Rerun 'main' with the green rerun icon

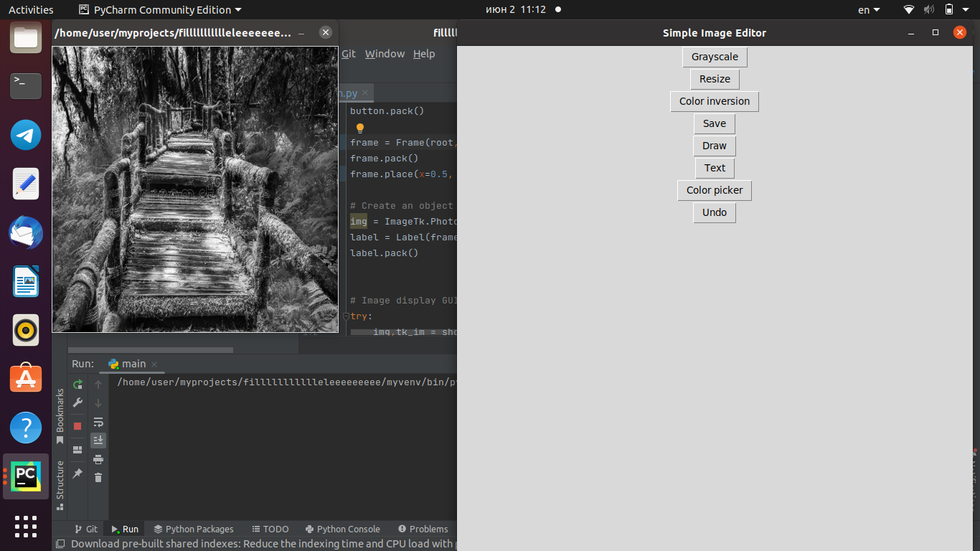(x=77, y=385)
